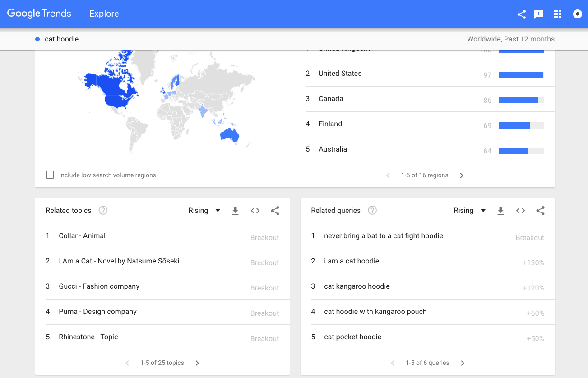
Task: Click Australia on the world map
Action: (x=229, y=135)
